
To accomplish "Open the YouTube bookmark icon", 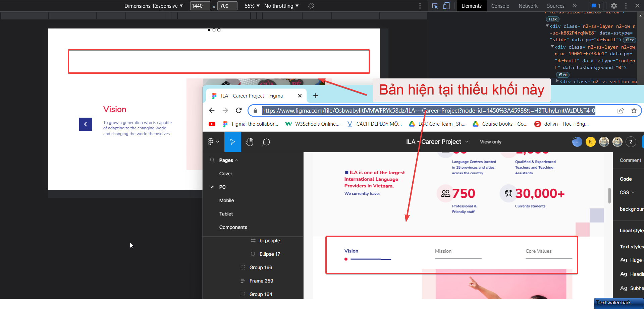I will pyautogui.click(x=212, y=124).
